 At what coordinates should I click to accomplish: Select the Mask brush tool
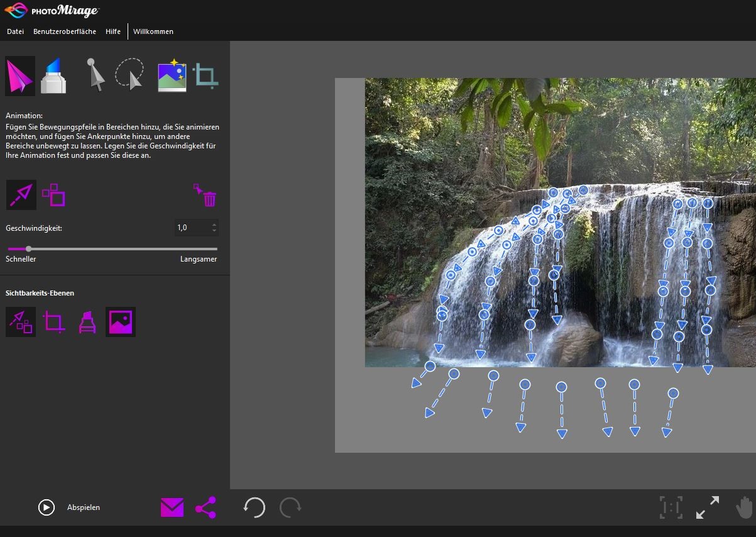point(53,76)
